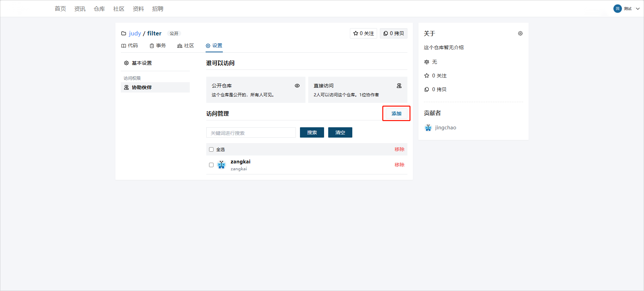
Task: Switch to the 事务 tab
Action: (158, 46)
